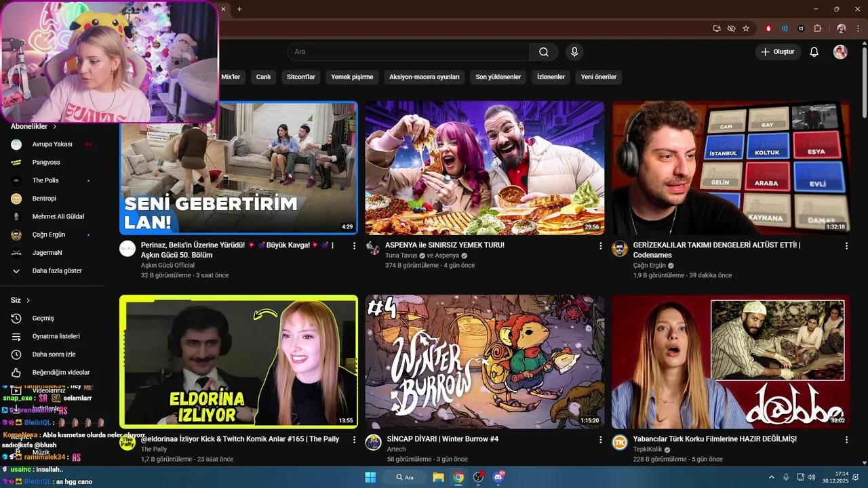This screenshot has width=868, height=488.
Task: Open Winter Burrow #4 thumbnail
Action: [x=485, y=361]
